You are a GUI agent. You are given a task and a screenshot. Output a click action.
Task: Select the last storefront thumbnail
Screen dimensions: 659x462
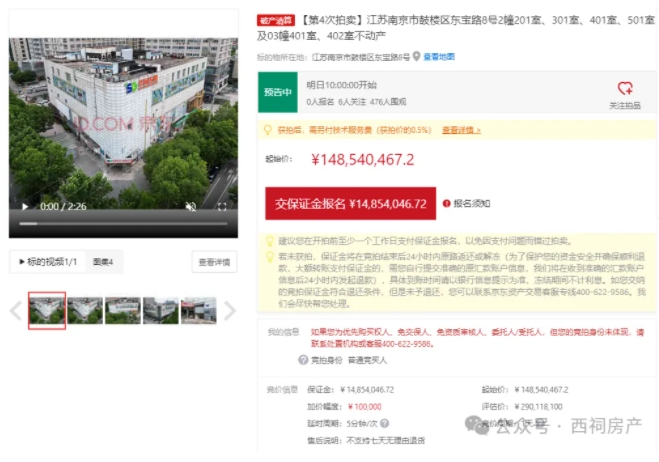[x=198, y=310]
